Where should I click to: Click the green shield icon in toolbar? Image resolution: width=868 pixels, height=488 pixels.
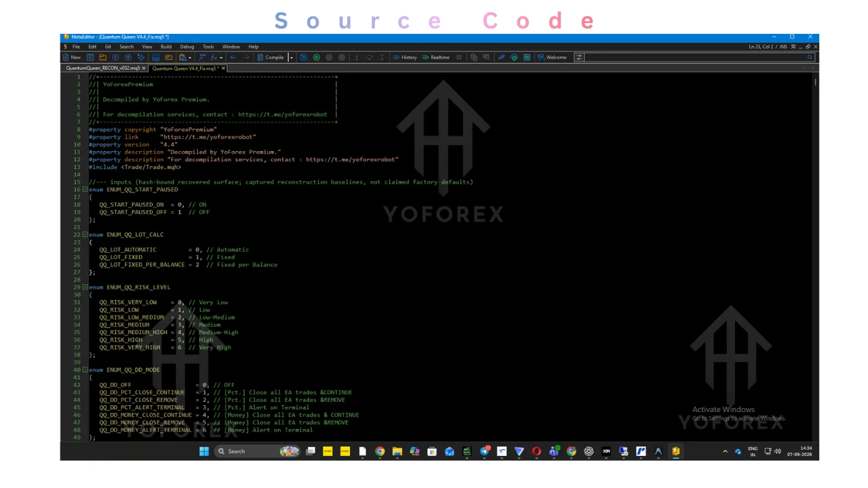[514, 57]
